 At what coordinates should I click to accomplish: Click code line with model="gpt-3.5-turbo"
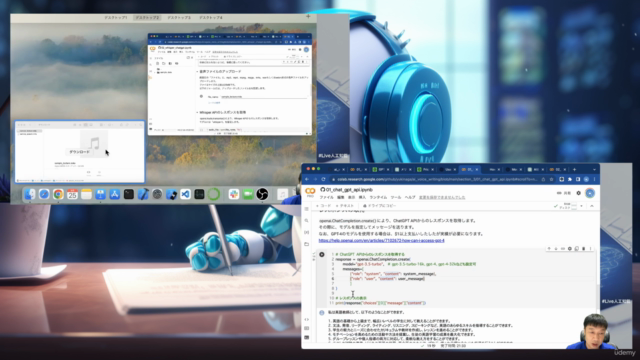pos(409,264)
